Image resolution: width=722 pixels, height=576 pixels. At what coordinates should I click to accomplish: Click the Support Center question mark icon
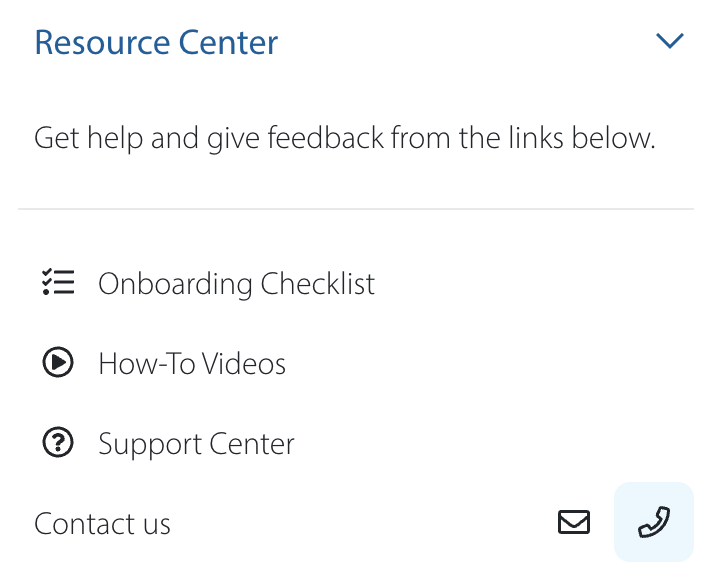pyautogui.click(x=58, y=443)
